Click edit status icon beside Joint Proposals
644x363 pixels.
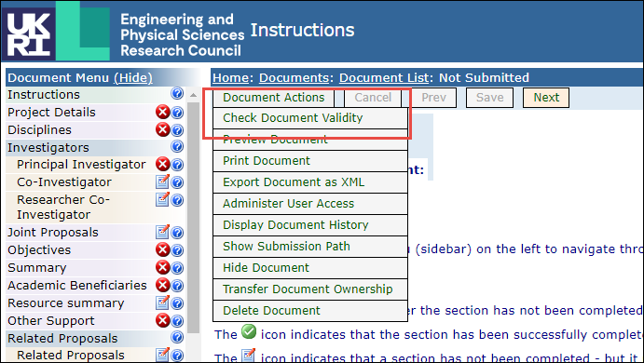[x=163, y=232]
